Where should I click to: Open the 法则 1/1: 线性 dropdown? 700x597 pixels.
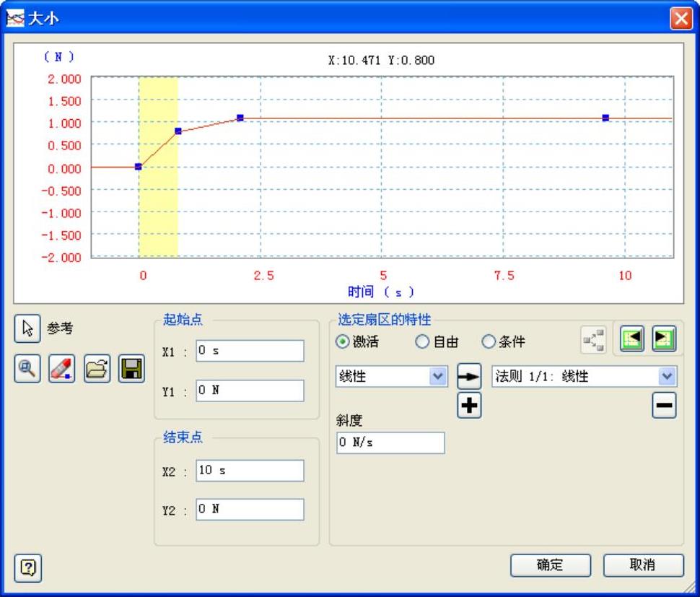(667, 377)
